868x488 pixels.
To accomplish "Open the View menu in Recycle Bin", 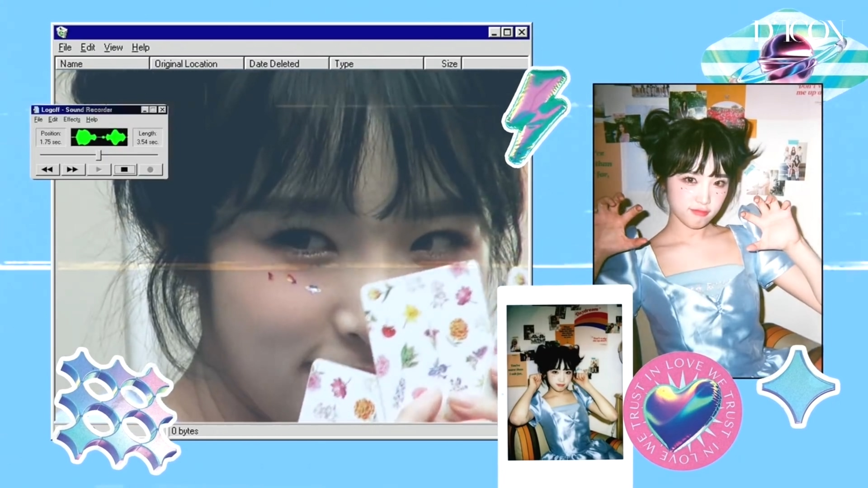I will (113, 47).
